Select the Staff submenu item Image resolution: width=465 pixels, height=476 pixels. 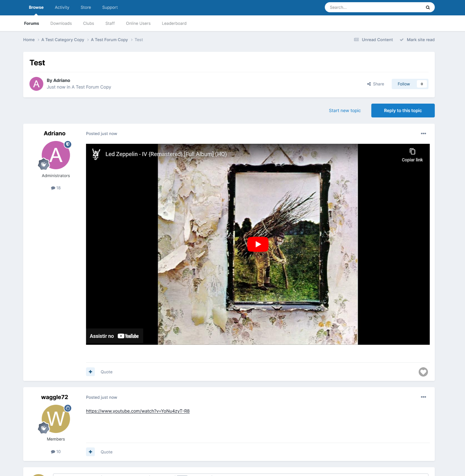tap(110, 24)
